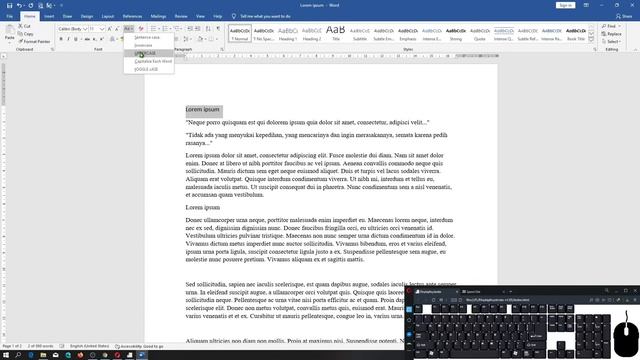Switch to the Design tab
The height and width of the screenshot is (360, 640).
[87, 16]
